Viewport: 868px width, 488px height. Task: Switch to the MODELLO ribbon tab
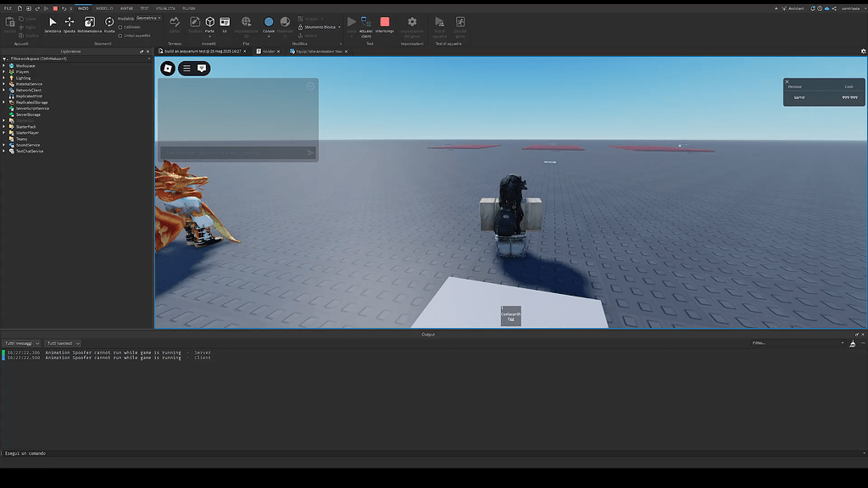coord(104,8)
